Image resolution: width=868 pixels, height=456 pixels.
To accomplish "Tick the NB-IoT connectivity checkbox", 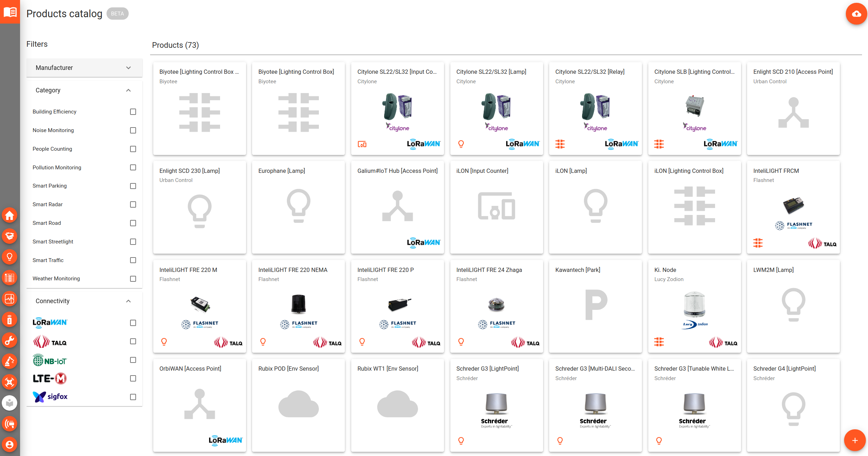I will (x=133, y=360).
